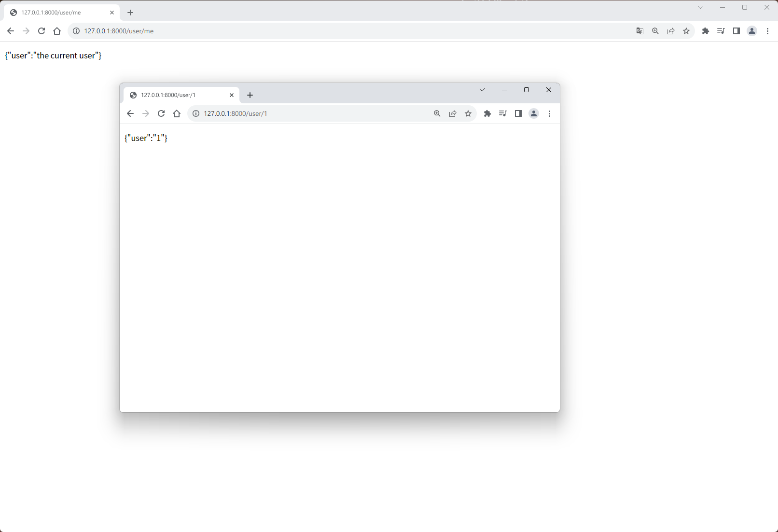Maximize the /user/1 window

527,90
